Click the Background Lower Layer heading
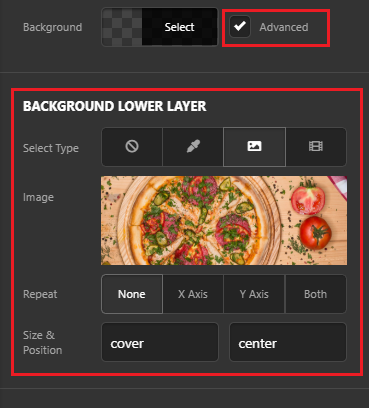 115,106
